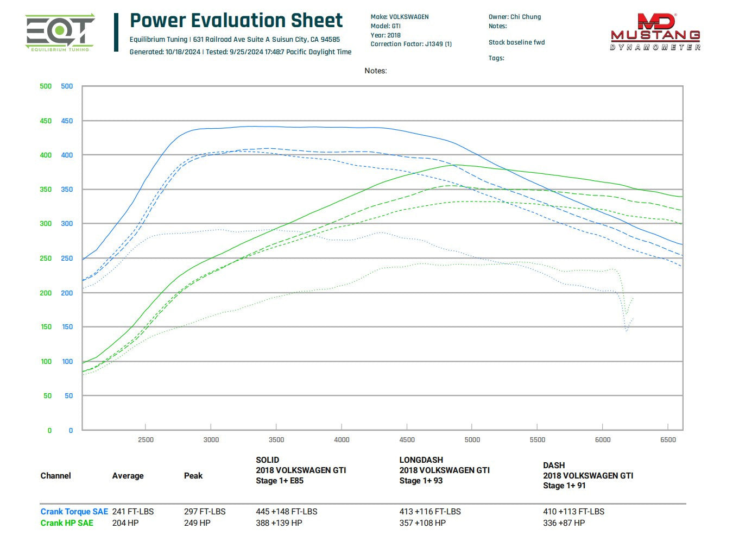The image size is (739, 560).
Task: Click the 5000 RPM axis tick label
Action: (472, 440)
